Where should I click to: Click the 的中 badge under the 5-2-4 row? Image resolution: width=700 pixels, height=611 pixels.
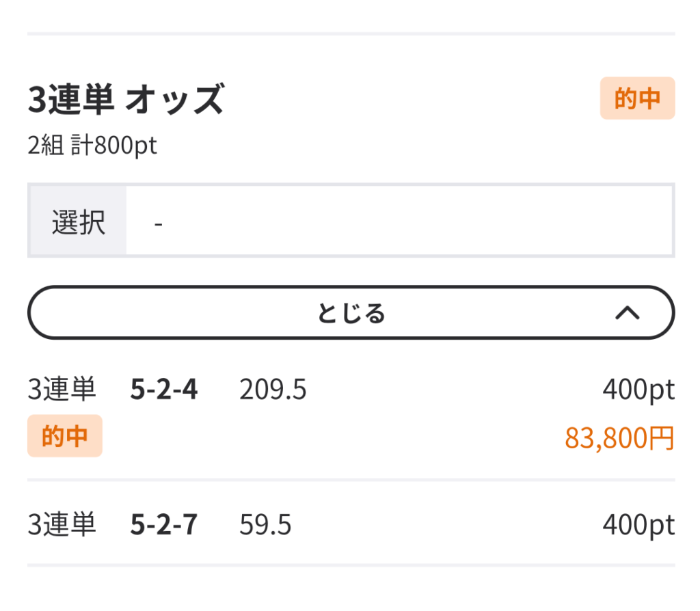click(65, 436)
